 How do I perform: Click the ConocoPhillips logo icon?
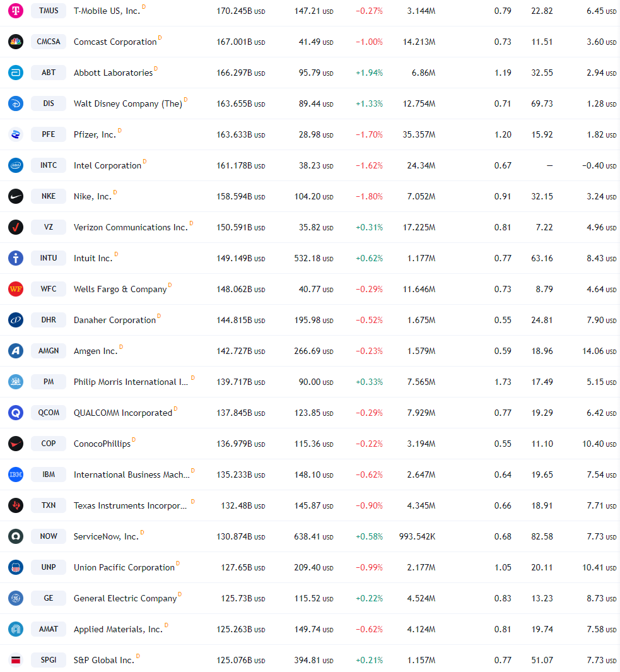coord(16,444)
